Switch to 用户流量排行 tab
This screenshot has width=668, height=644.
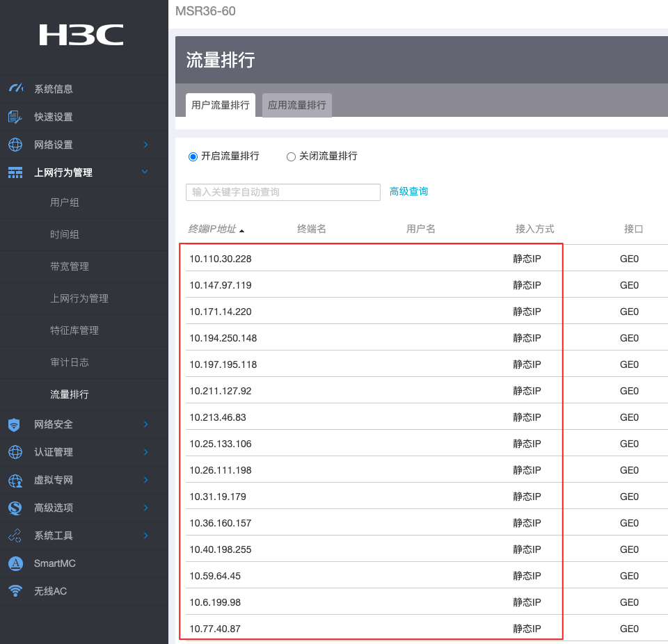[221, 105]
